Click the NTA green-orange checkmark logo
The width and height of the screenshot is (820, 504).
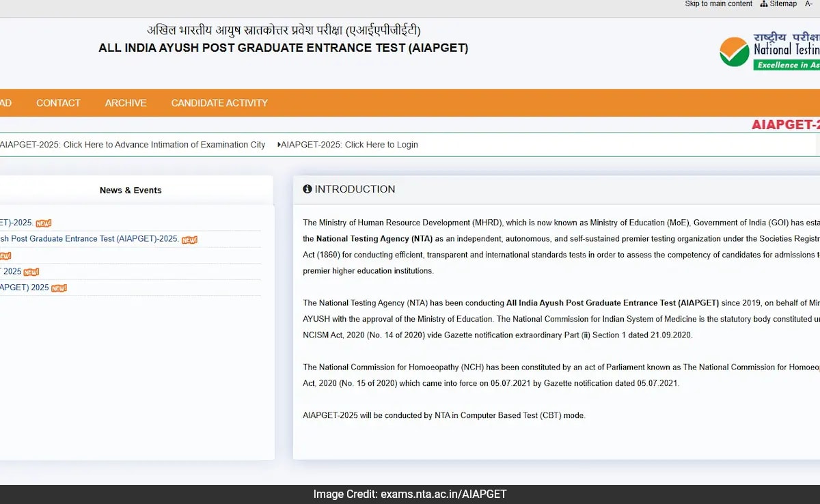pos(735,51)
